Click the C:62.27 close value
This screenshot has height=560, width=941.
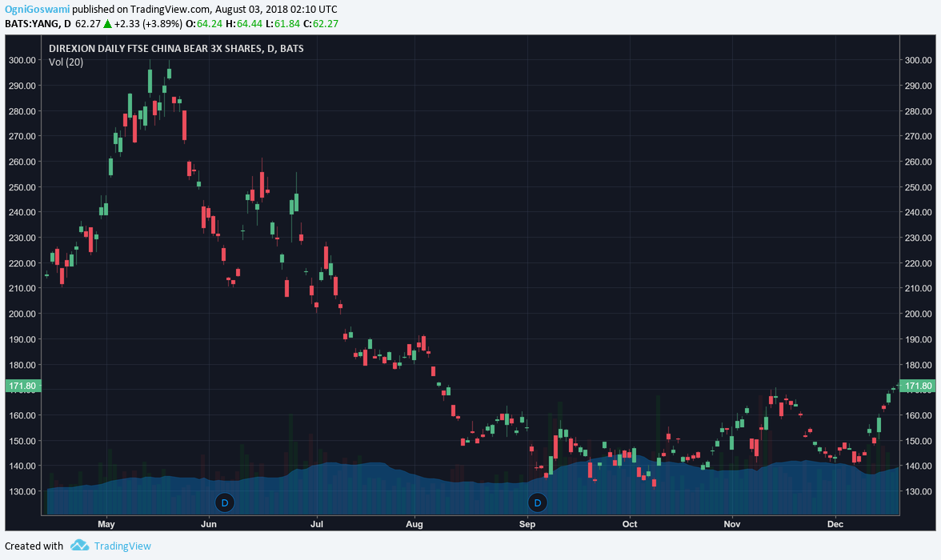[321, 24]
